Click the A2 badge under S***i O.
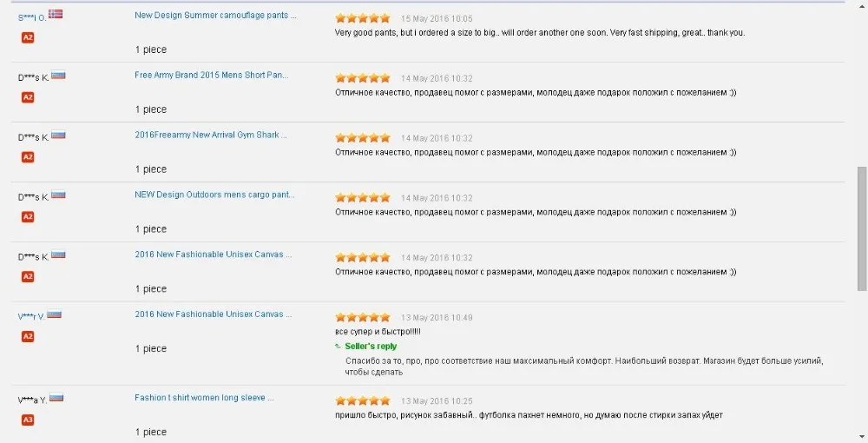 [28, 38]
